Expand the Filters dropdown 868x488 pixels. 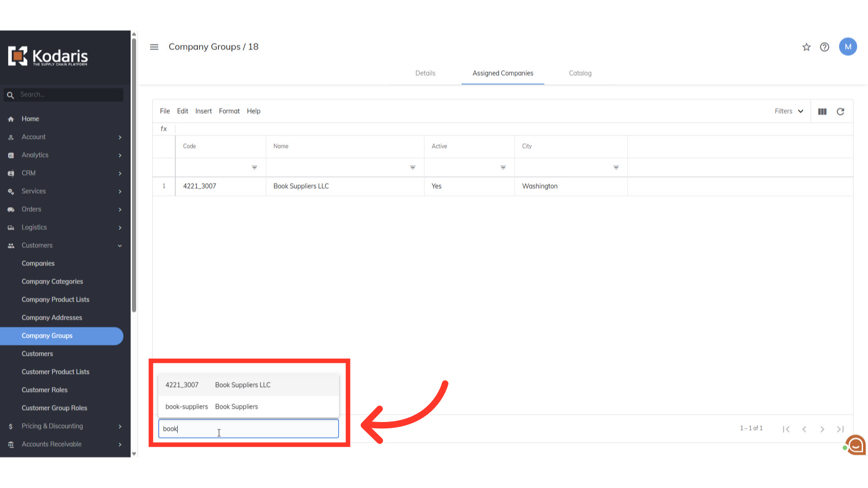pos(788,111)
